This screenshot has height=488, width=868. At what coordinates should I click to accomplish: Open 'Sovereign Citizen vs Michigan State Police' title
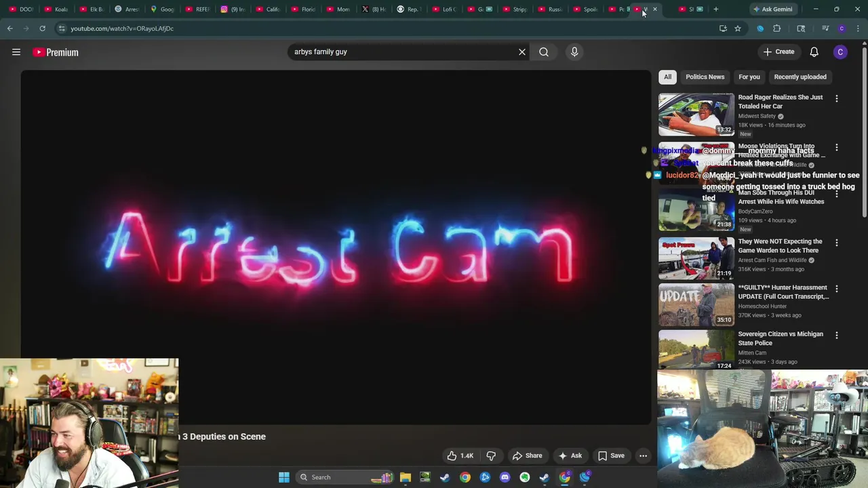point(781,338)
